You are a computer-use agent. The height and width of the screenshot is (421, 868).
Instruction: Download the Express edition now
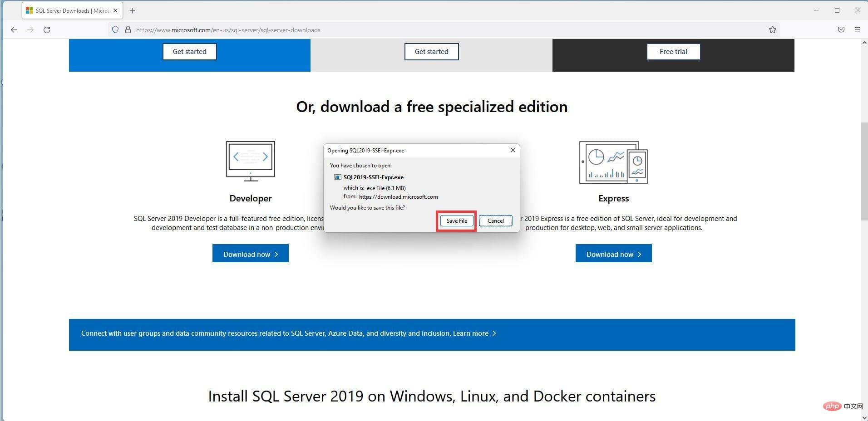[614, 254]
